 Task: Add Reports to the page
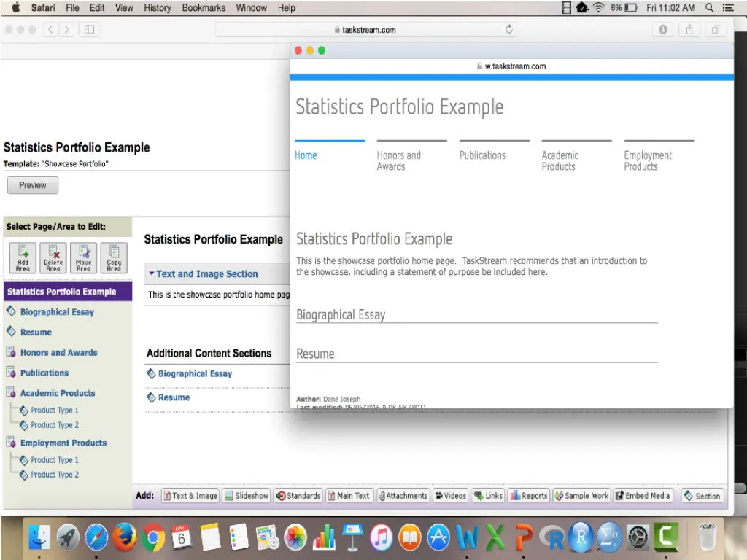point(529,496)
